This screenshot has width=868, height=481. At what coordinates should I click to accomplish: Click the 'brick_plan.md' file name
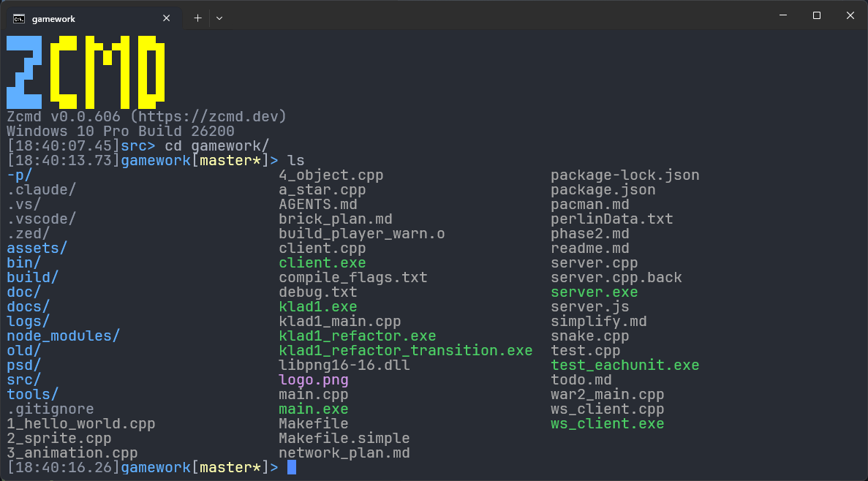(x=336, y=219)
